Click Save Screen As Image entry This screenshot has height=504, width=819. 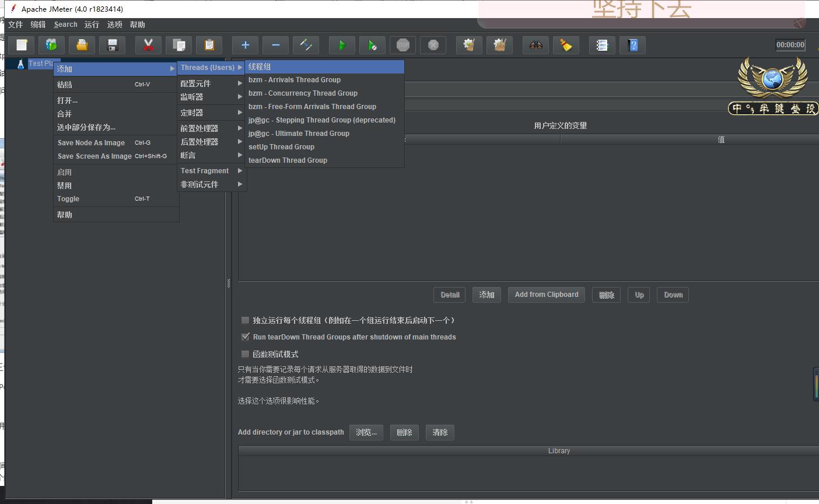pyautogui.click(x=116, y=156)
